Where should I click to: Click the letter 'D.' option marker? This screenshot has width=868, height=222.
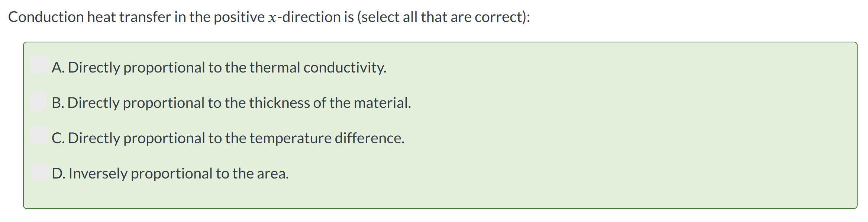pyautogui.click(x=58, y=174)
